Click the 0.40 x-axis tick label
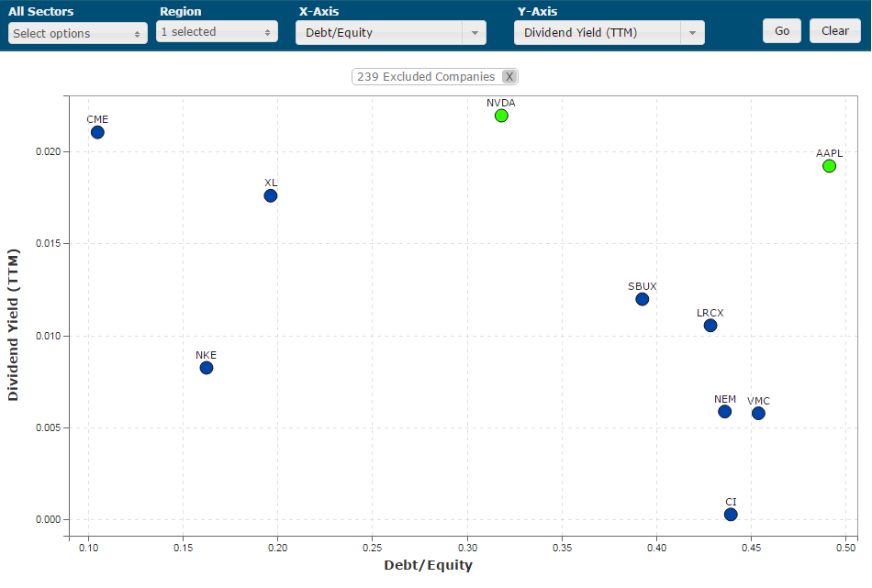 (657, 548)
